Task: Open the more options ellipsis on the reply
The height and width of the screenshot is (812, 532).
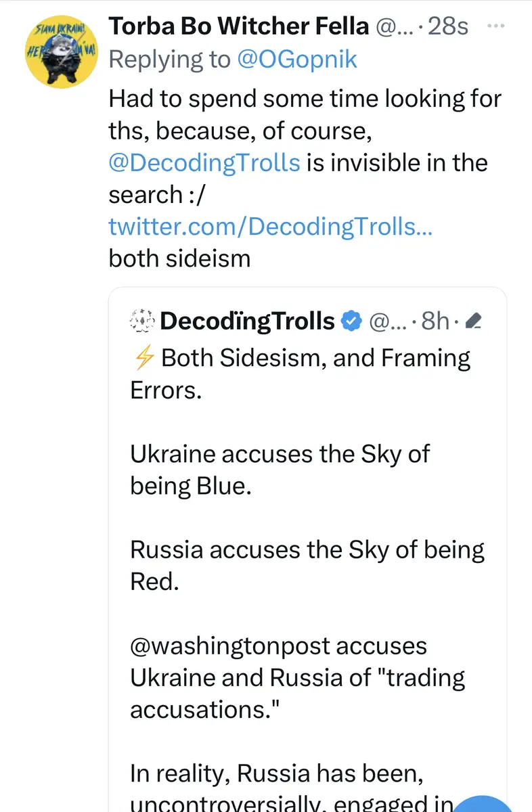Action: (496, 26)
